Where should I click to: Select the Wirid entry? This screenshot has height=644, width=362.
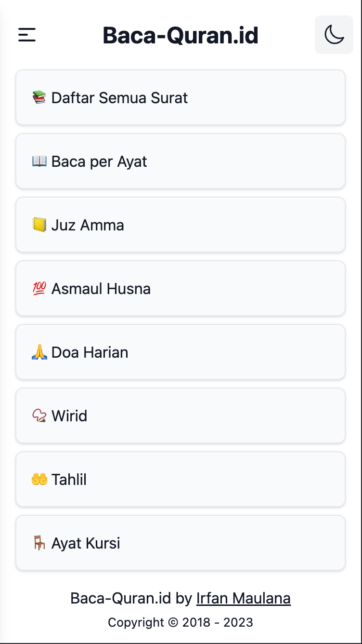181,416
